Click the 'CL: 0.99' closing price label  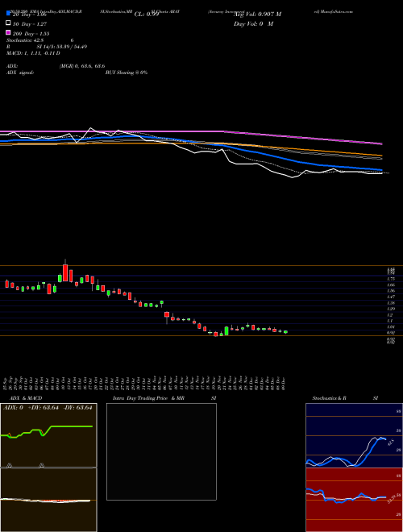pos(147,15)
